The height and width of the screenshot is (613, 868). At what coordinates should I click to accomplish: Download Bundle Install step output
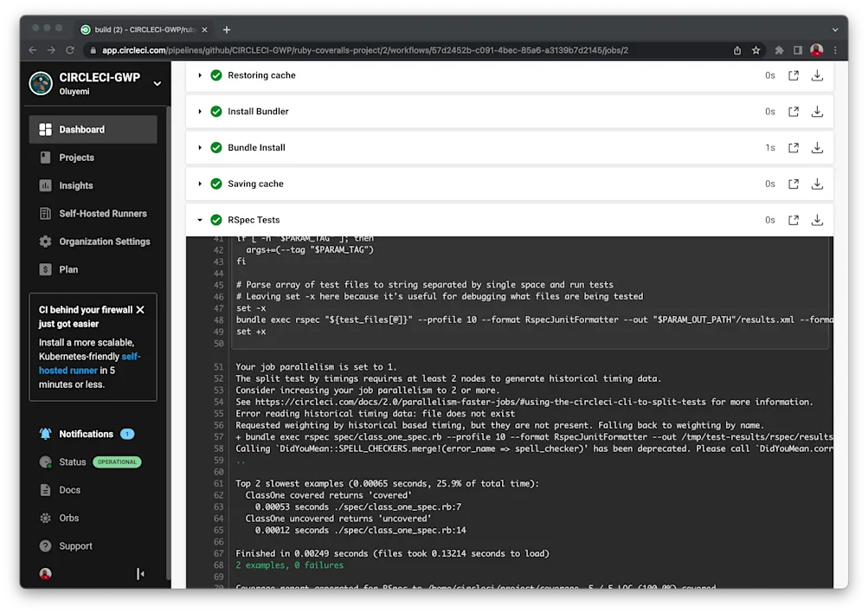tap(817, 148)
